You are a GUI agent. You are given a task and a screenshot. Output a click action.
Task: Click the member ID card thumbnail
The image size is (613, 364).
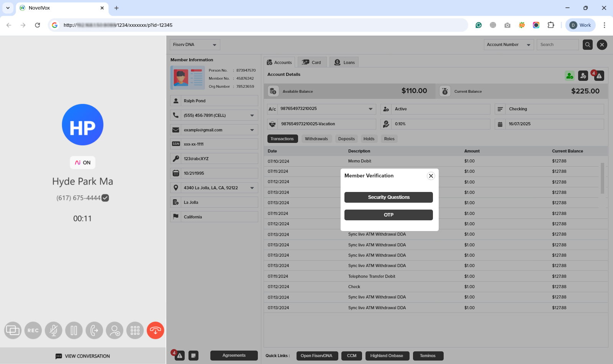pyautogui.click(x=188, y=78)
